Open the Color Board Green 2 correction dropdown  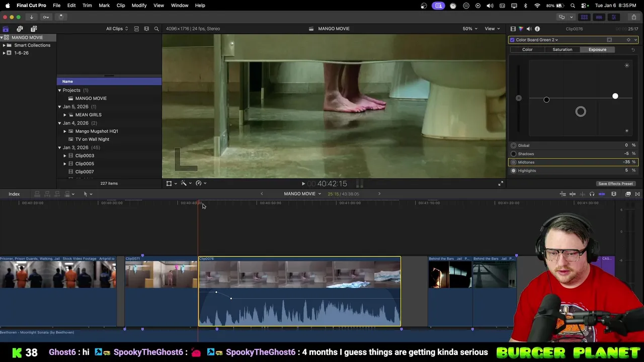[x=537, y=40]
